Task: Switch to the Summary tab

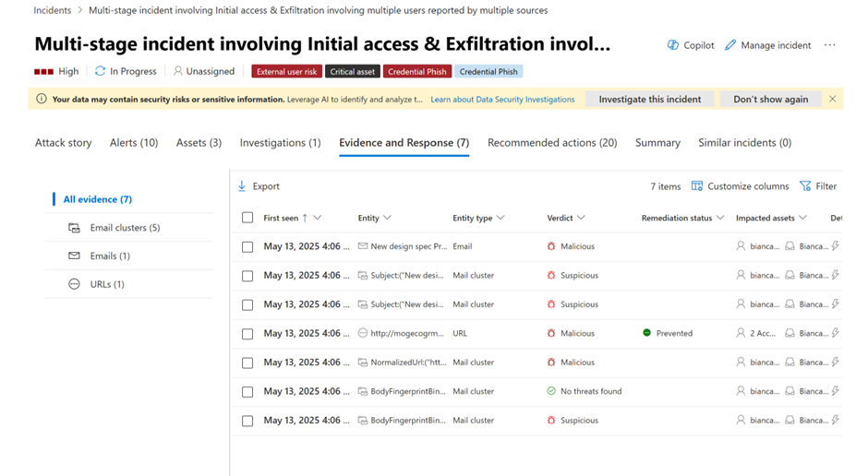Action: click(657, 143)
